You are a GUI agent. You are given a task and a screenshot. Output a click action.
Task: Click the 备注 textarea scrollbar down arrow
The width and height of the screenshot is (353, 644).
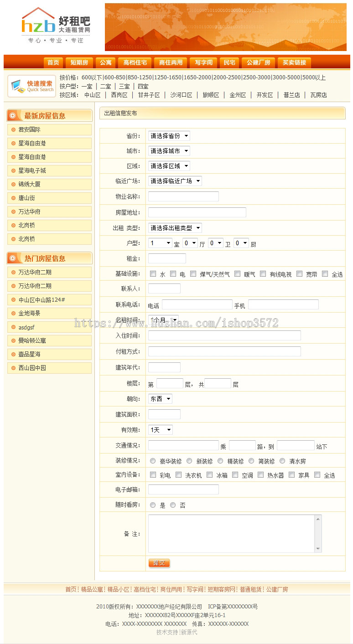pyautogui.click(x=318, y=549)
